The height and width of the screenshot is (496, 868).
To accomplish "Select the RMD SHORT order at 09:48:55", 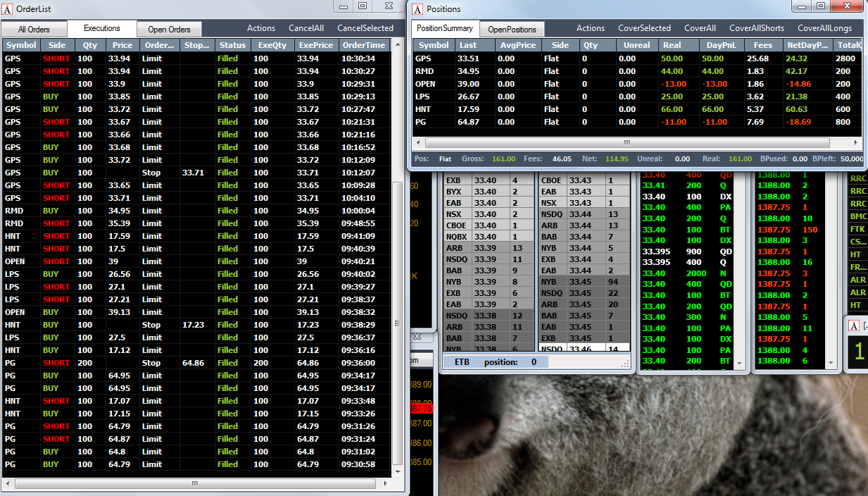I will click(x=196, y=223).
